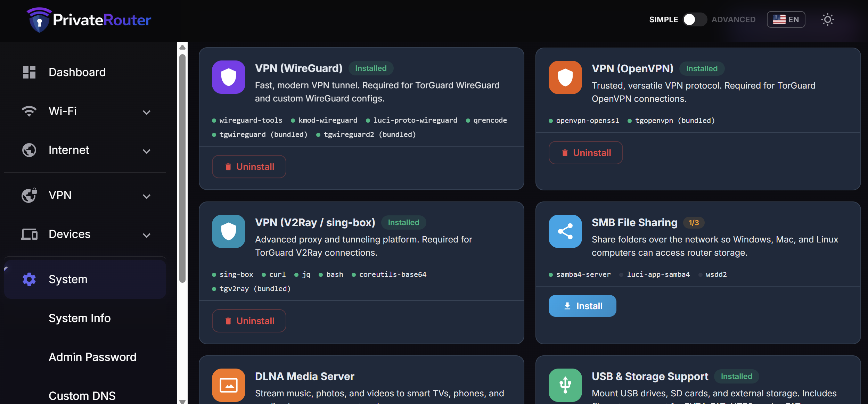868x404 pixels.
Task: Click the V2Ray Installed badge
Action: pos(403,223)
